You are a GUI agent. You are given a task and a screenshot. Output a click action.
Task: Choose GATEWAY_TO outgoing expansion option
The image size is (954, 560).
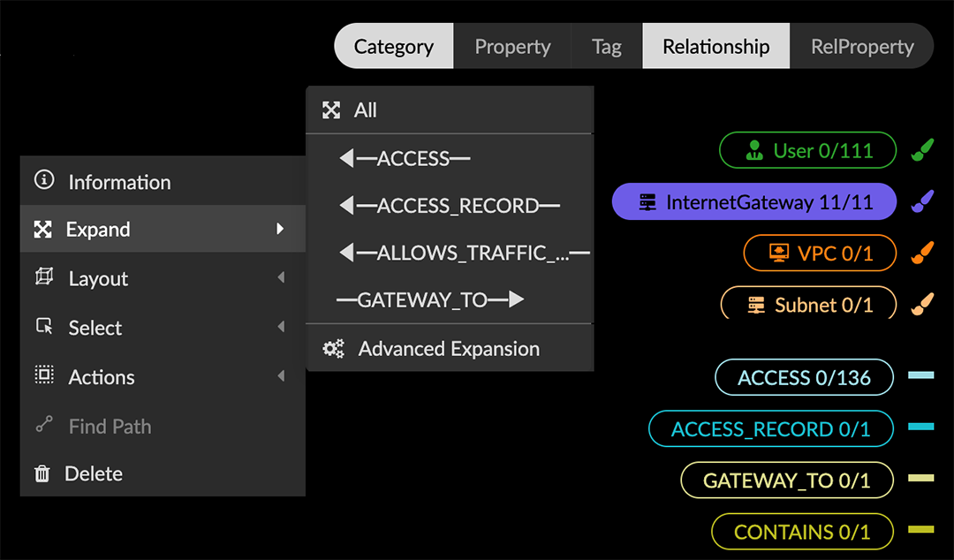[430, 300]
